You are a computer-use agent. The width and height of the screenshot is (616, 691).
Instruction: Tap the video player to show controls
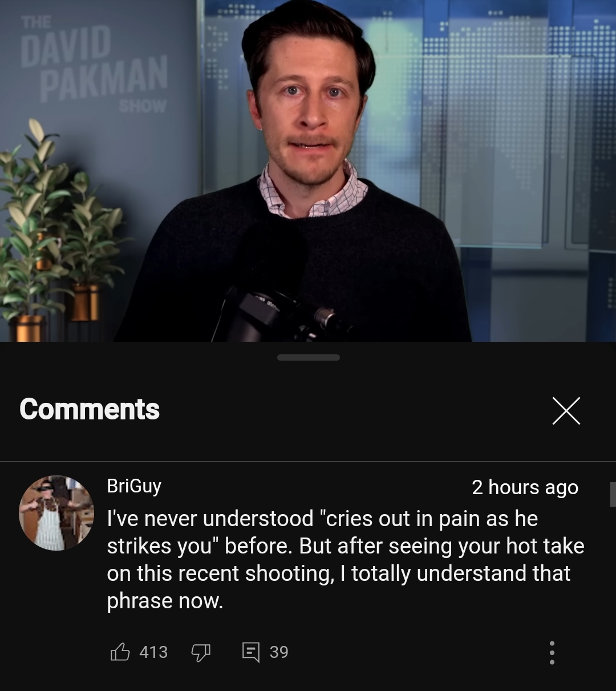[308, 171]
